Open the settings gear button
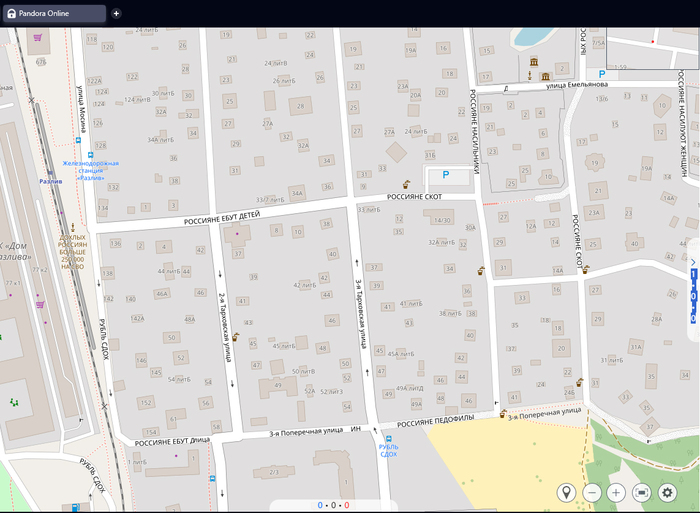 tap(667, 493)
